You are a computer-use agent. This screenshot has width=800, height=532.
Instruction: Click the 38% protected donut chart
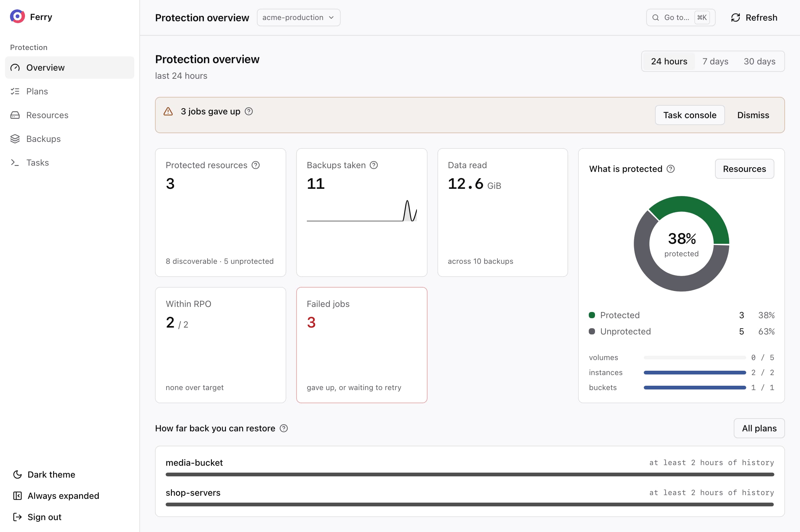[x=681, y=243]
